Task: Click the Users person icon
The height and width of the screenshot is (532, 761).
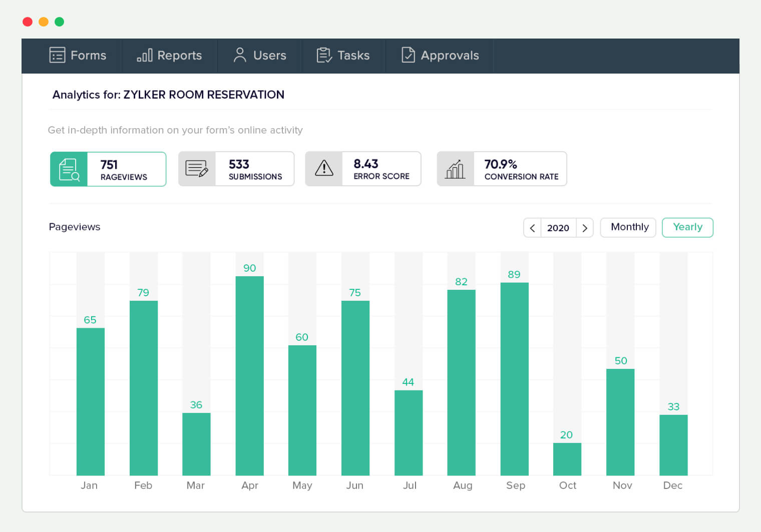Action: pyautogui.click(x=240, y=55)
